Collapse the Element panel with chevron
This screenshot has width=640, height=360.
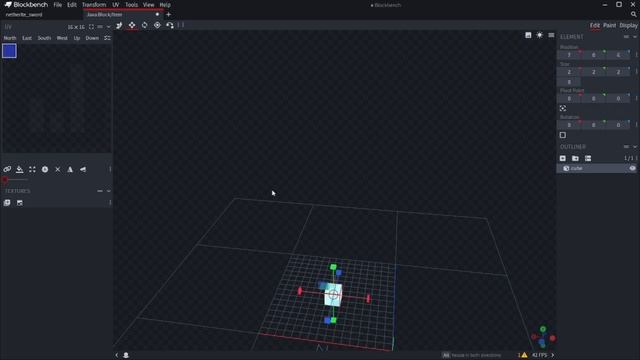pyautogui.click(x=635, y=37)
